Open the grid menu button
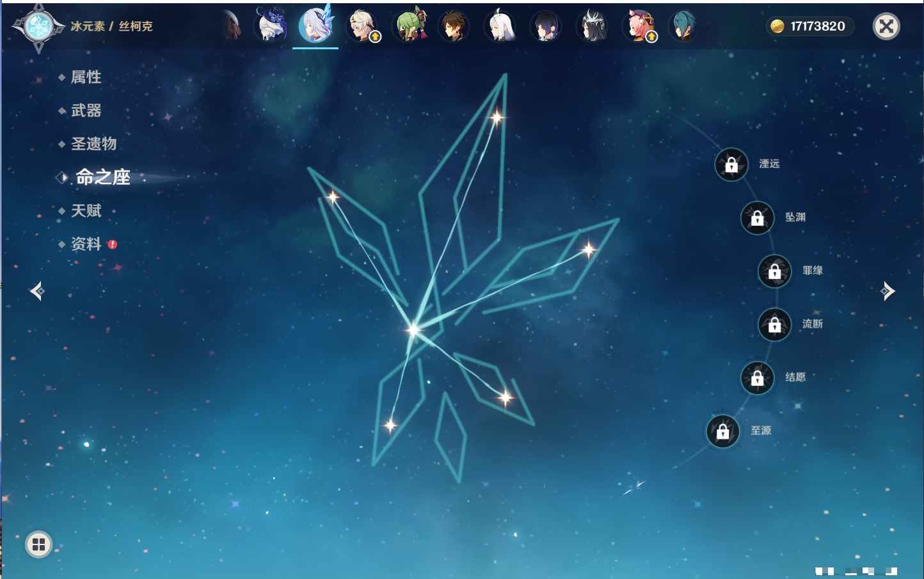Viewport: 924px width, 579px height. click(x=38, y=544)
